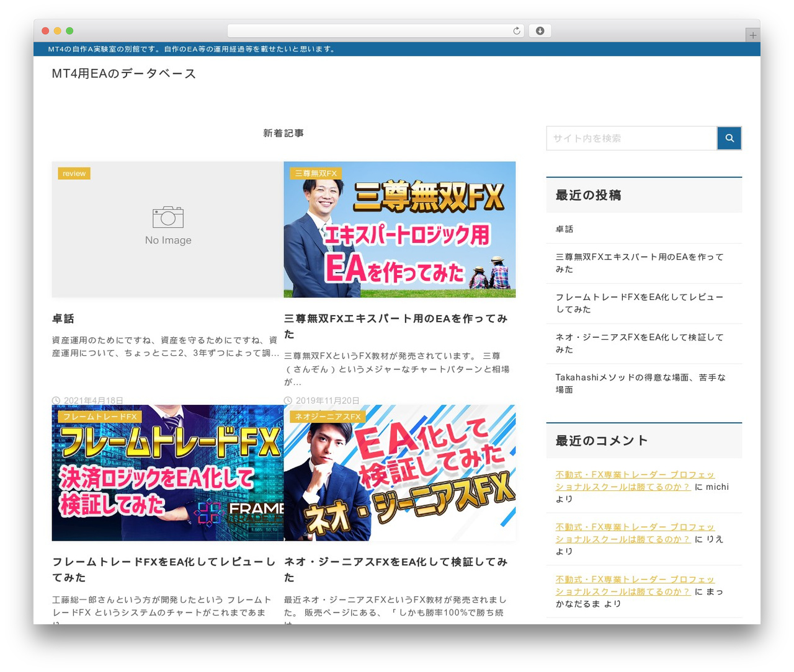Click the browser address bar
The height and width of the screenshot is (672, 794).
(376, 31)
